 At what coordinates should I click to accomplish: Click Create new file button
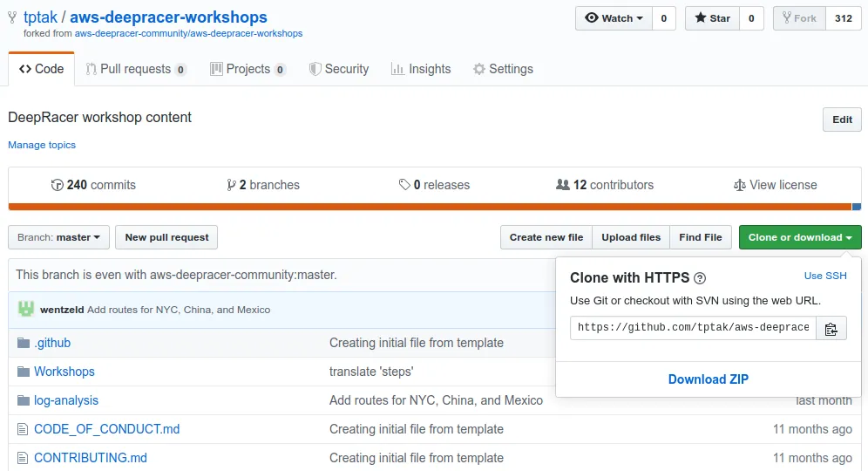(x=546, y=238)
